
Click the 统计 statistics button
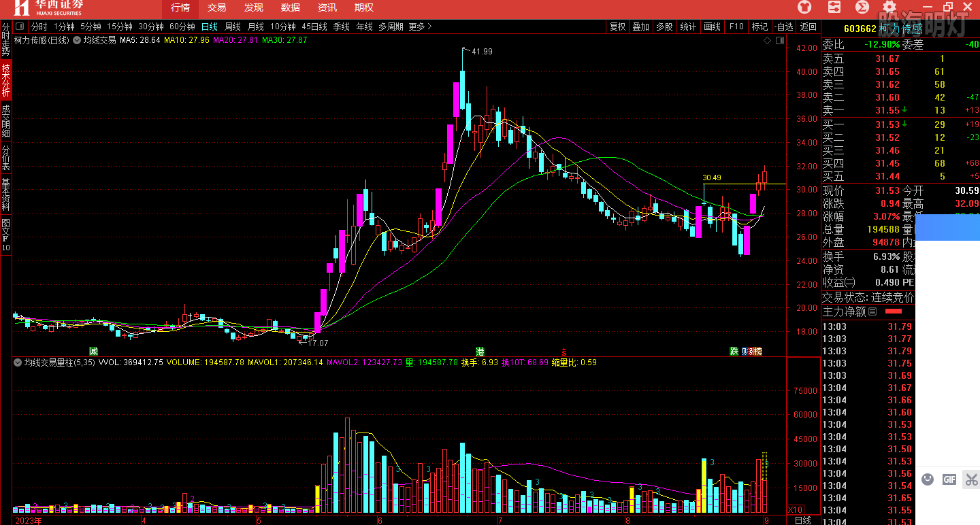click(688, 27)
